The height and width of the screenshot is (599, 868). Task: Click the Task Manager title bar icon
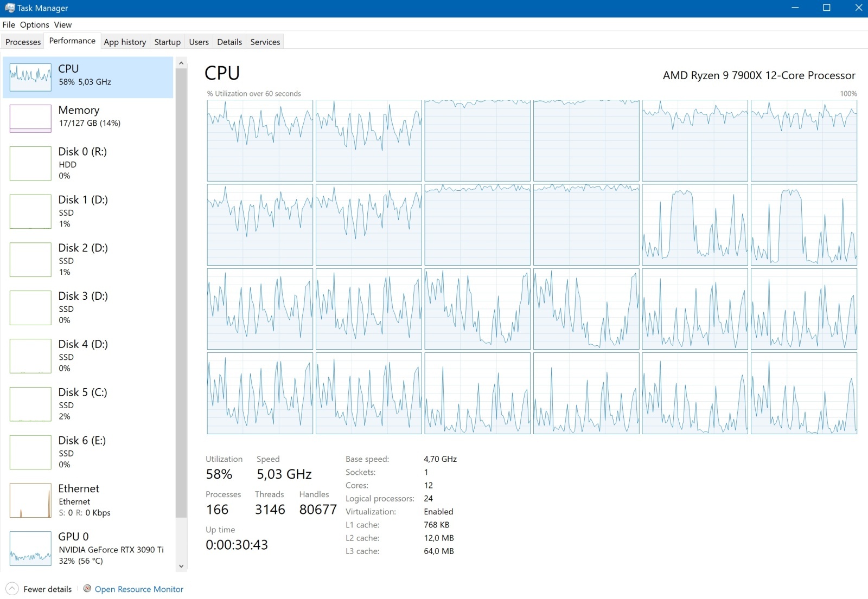pyautogui.click(x=9, y=8)
